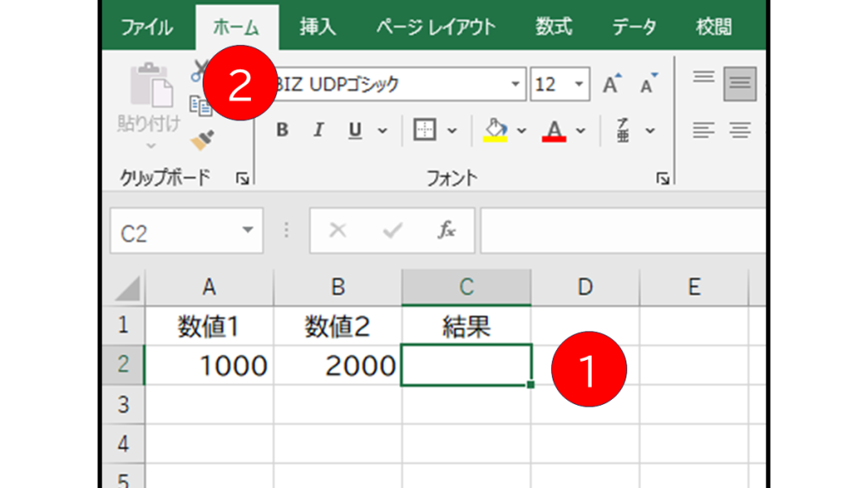Click the Decrease Font Size icon
The width and height of the screenshot is (868, 488).
click(647, 83)
